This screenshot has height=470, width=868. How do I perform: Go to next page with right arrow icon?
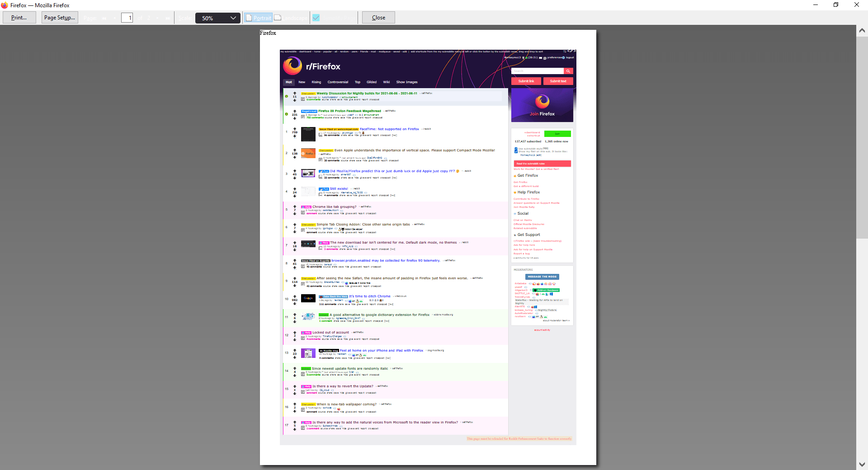tap(157, 18)
